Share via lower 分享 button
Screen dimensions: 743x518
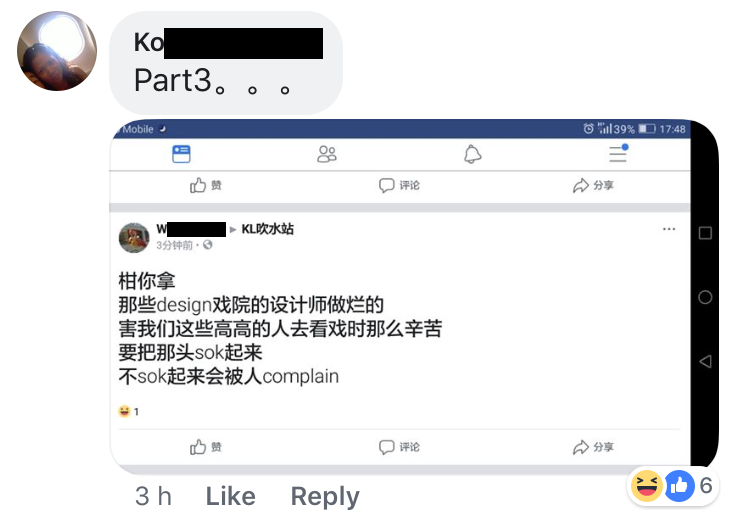tap(593, 447)
